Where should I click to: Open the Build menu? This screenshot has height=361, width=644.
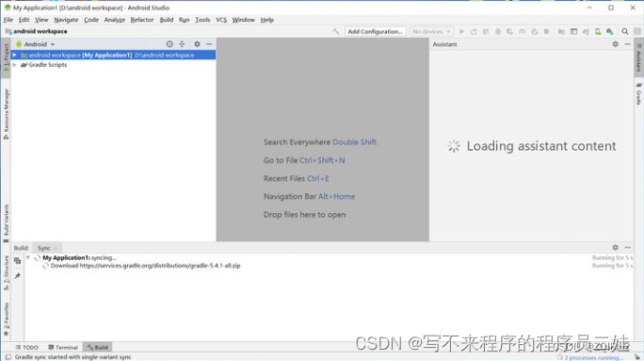click(x=167, y=20)
